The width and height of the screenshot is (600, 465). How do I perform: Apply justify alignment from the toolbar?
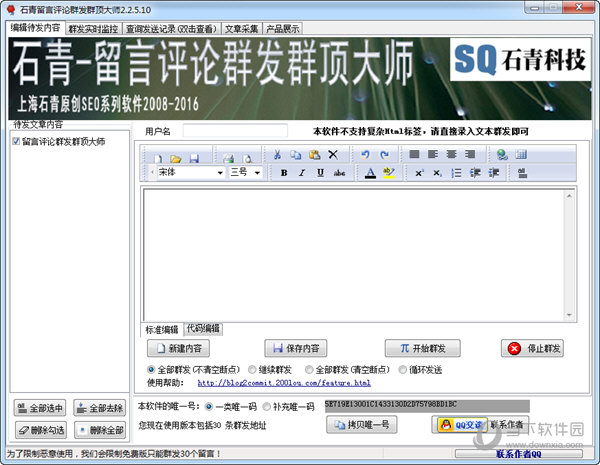[414, 154]
